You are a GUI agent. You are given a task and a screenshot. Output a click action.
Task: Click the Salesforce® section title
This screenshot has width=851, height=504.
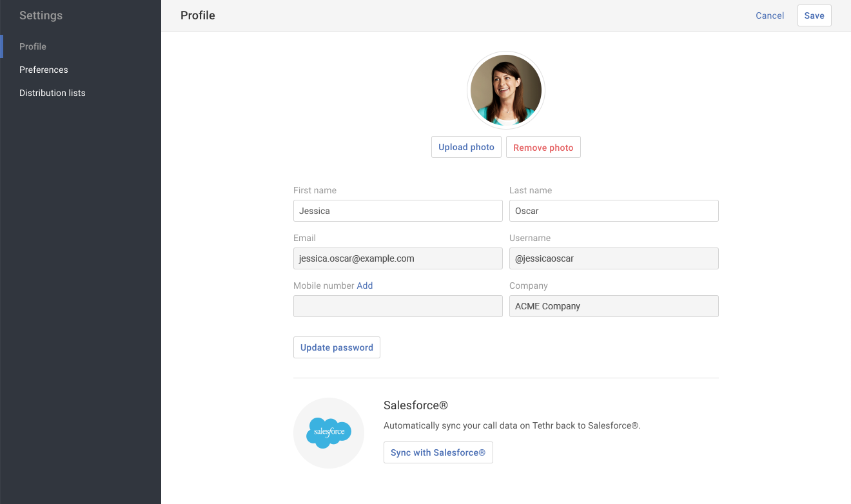[416, 405]
